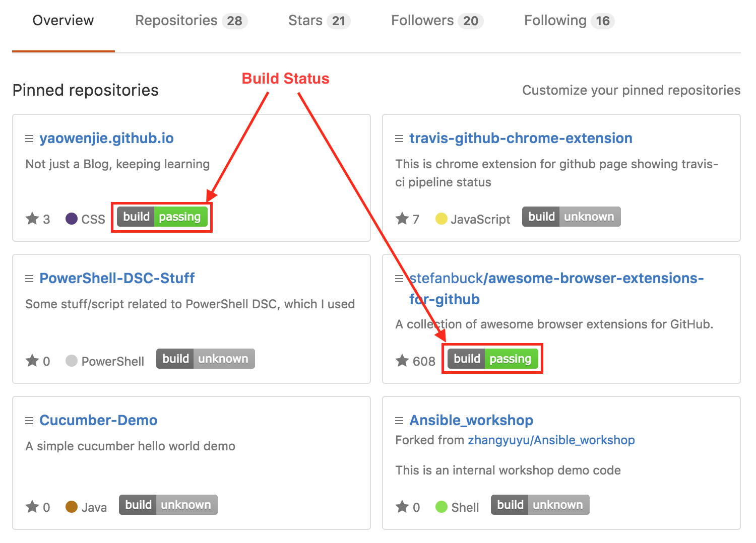Click the purple CSS language dot
The height and width of the screenshot is (543, 756).
[x=72, y=219]
